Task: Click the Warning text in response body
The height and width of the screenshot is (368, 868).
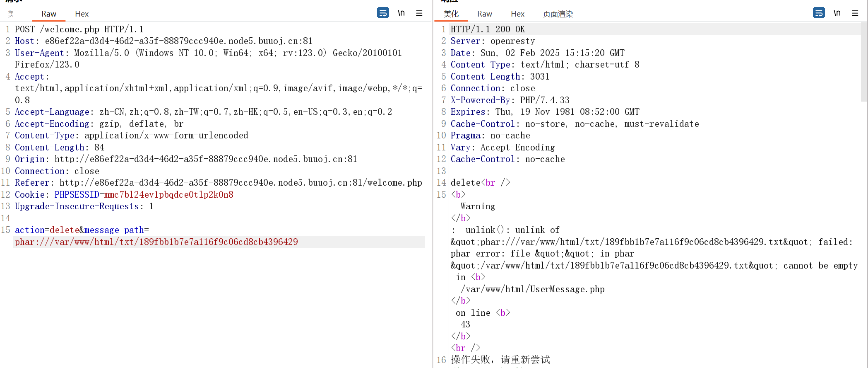Action: pyautogui.click(x=478, y=206)
